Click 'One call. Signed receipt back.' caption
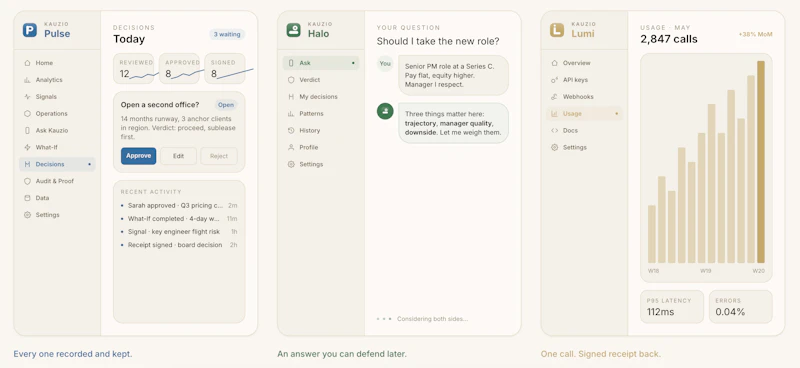Screen dimensions: 800x368 [601, 354]
